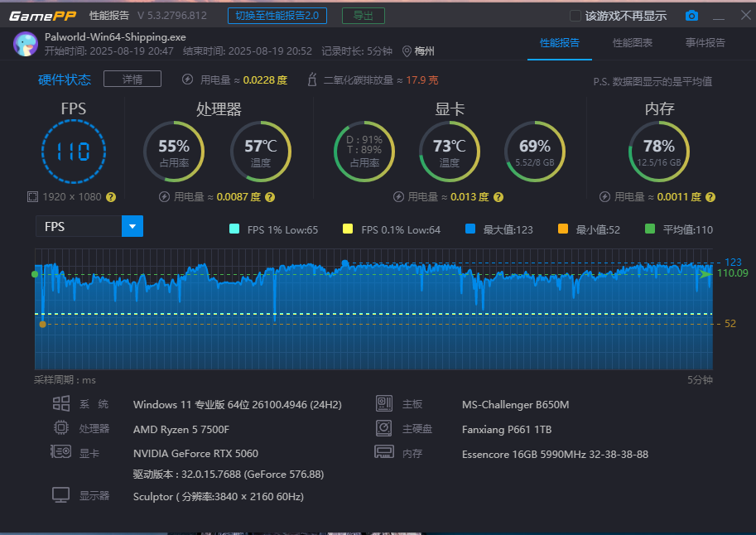Click the power icon beside processor 用电量
Viewport: 756px width, 535px height.
coord(165,197)
